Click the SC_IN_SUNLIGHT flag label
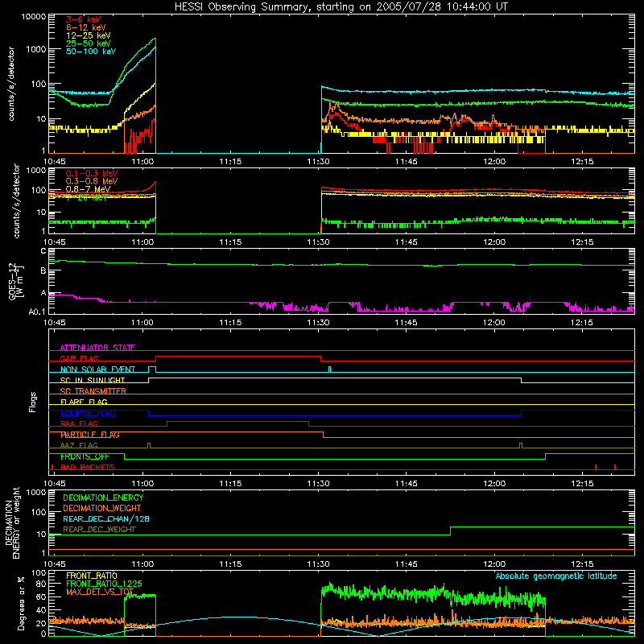The width and height of the screenshot is (644, 644). click(x=93, y=380)
